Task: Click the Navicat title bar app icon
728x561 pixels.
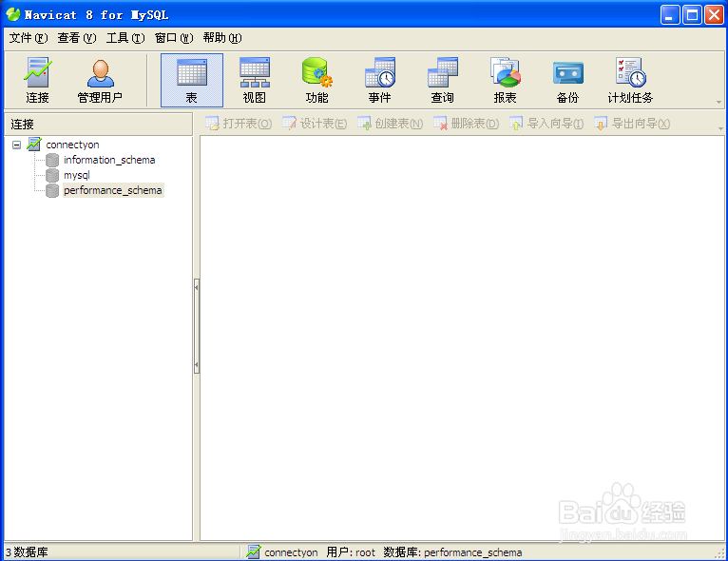Action: (x=13, y=14)
